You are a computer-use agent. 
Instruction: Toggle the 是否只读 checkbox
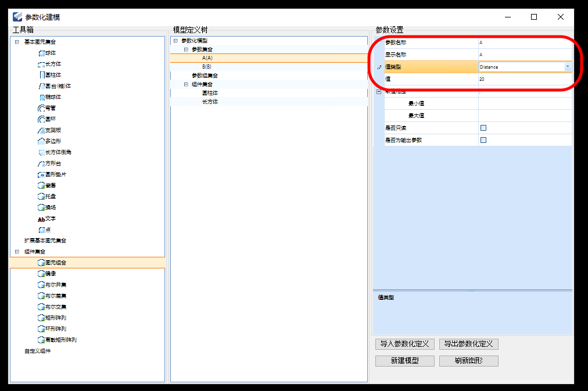483,128
